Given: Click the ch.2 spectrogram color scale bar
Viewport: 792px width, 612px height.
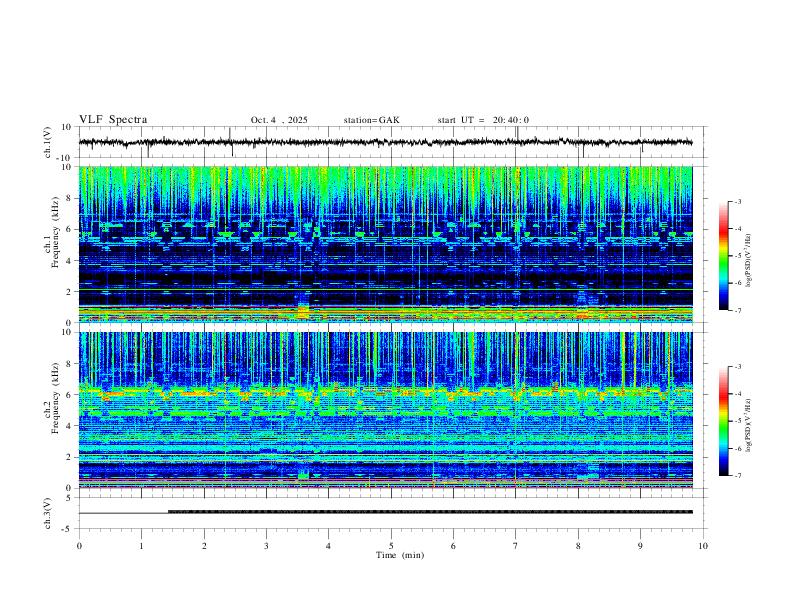Looking at the screenshot, I should point(723,421).
